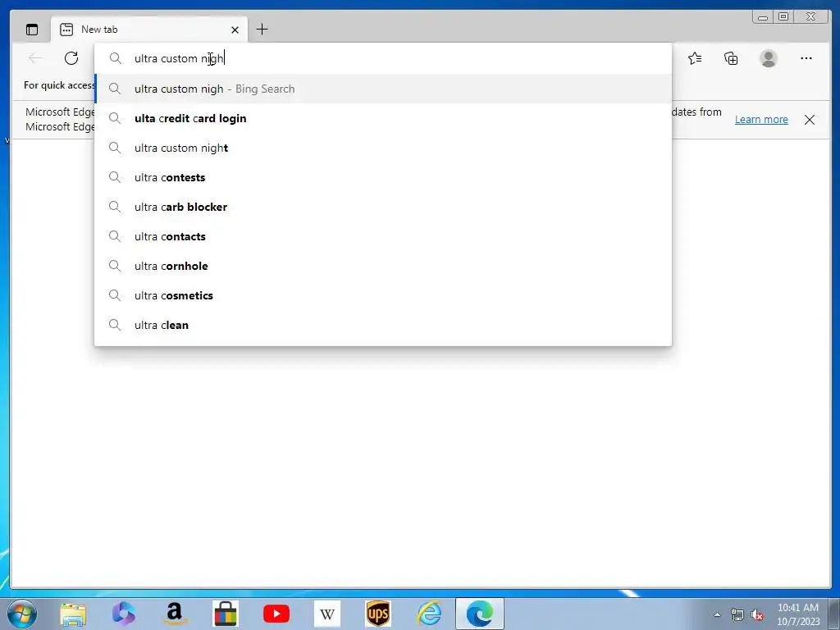Image resolution: width=840 pixels, height=630 pixels.
Task: Select 'ultra clean' suggestion
Action: 383,325
